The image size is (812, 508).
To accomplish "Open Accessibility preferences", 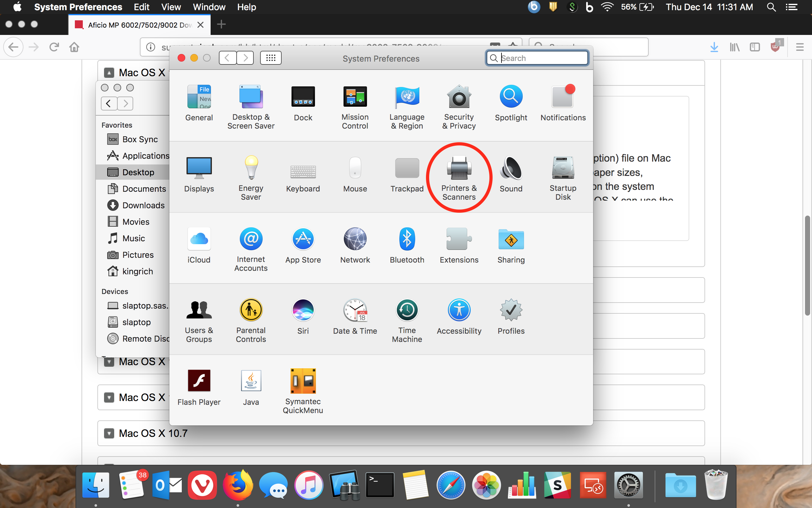I will point(459,317).
